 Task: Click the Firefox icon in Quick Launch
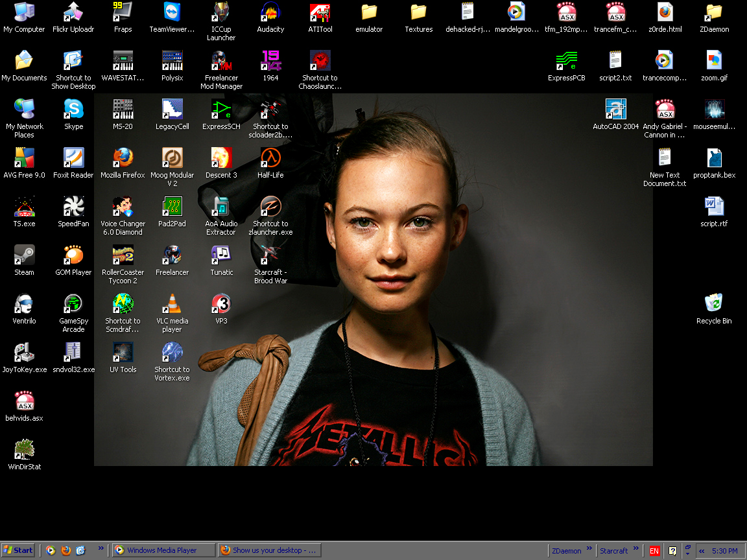click(65, 550)
